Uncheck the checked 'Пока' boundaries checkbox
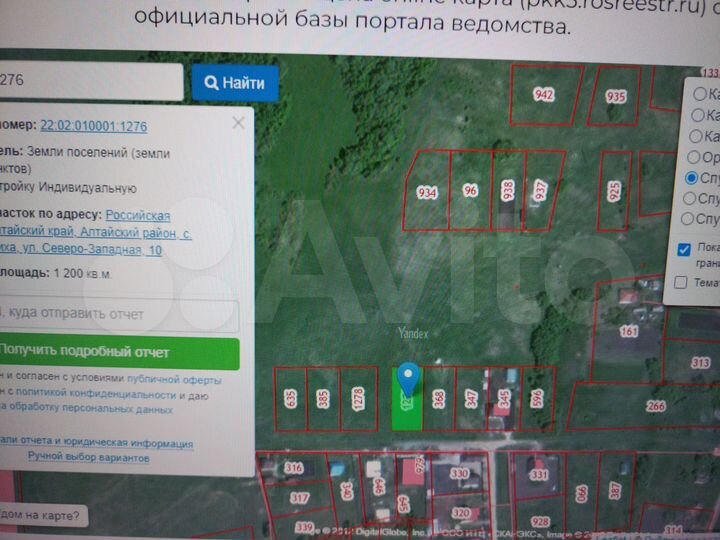Screen dimensions: 720x540 tap(684, 249)
